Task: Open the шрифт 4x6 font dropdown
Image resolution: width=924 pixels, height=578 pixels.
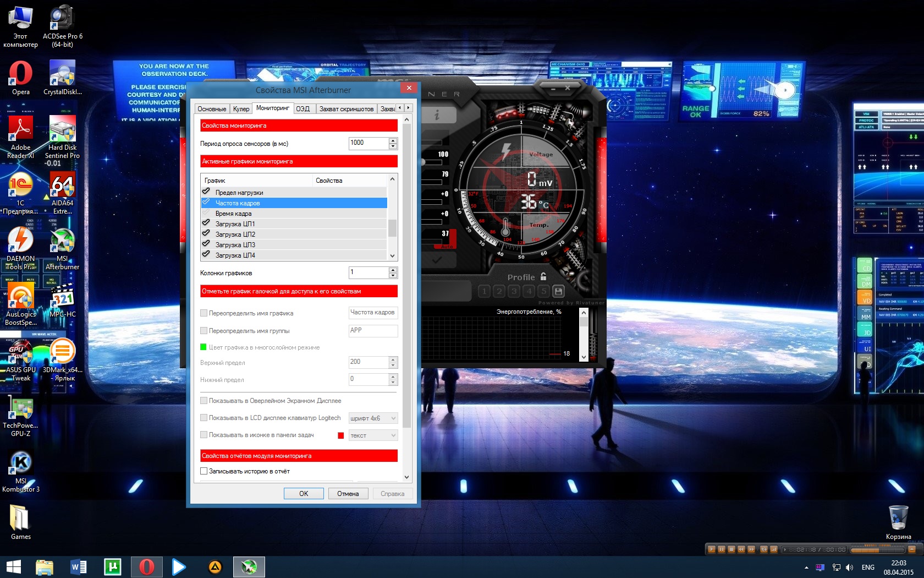Action: pyautogui.click(x=373, y=418)
